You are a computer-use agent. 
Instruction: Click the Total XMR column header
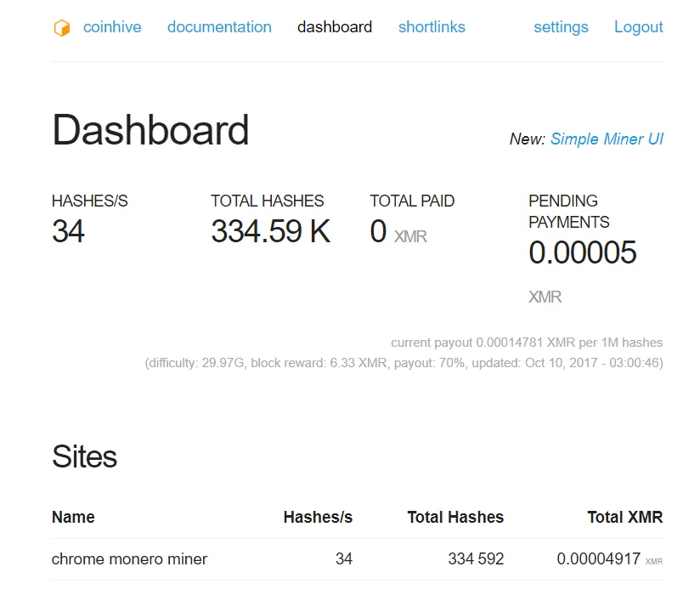point(625,518)
